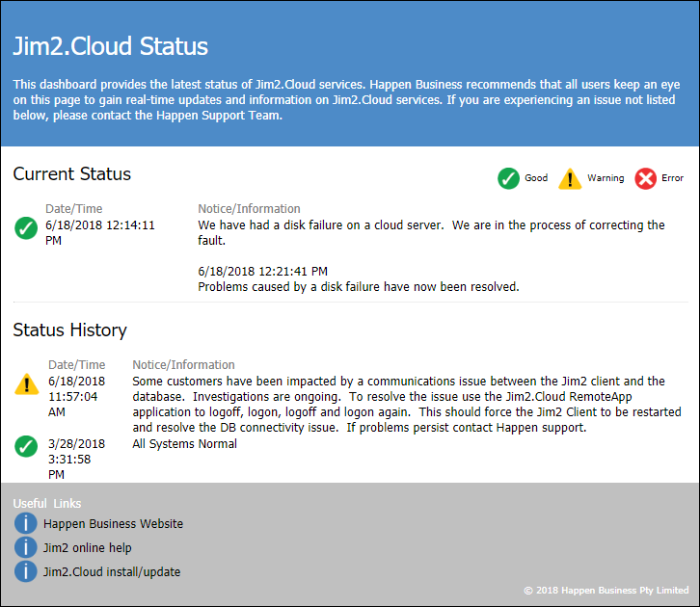
Task: Click the Notice/Information header under Current Status
Action: point(249,209)
